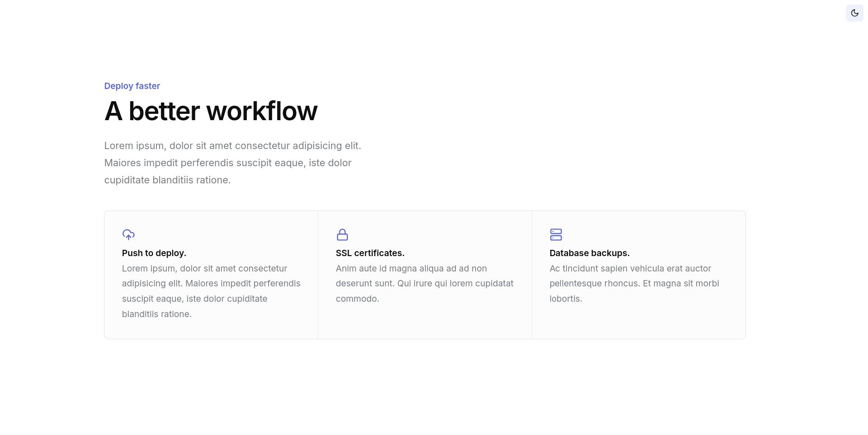Click the server stack icon above Database backups
Viewport: 868px width, 435px height.
click(x=556, y=234)
